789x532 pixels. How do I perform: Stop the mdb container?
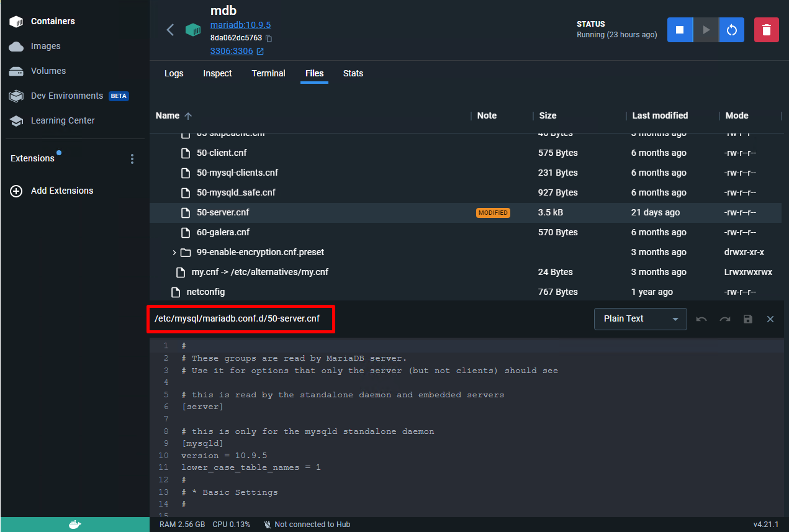click(x=680, y=30)
